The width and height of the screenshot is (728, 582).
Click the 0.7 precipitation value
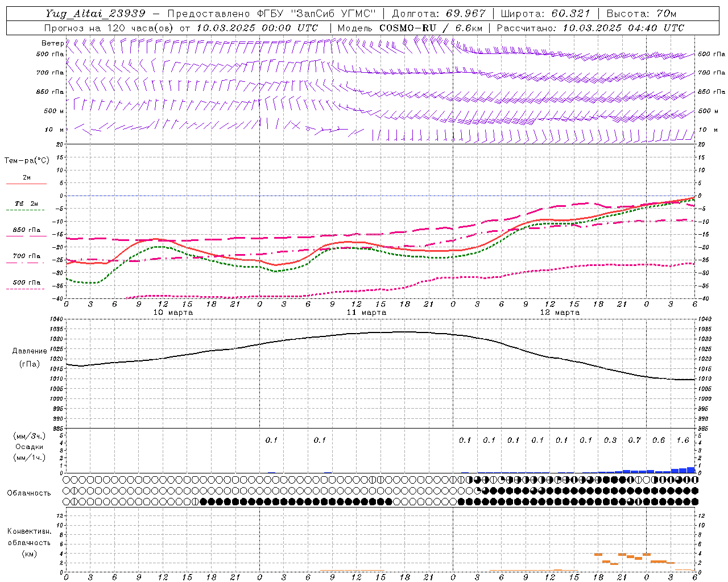click(634, 440)
